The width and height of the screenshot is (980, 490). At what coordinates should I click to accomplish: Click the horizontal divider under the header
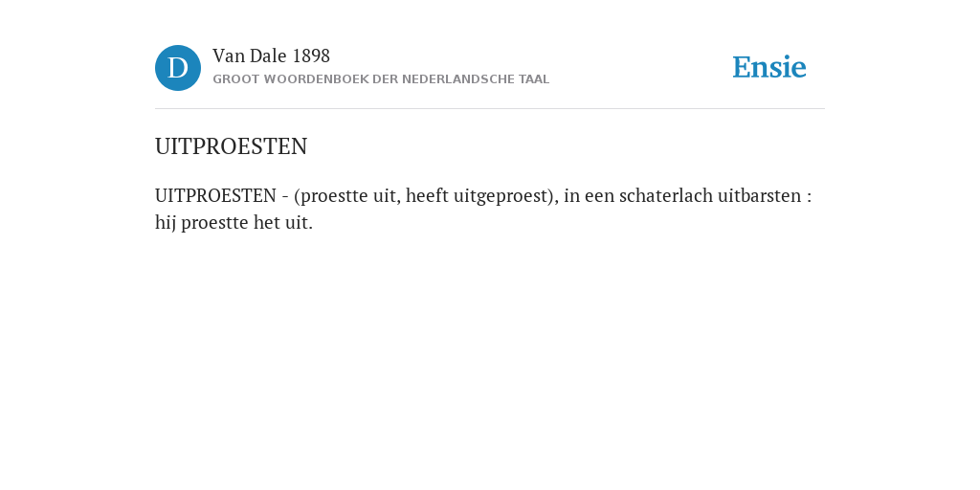tap(490, 109)
